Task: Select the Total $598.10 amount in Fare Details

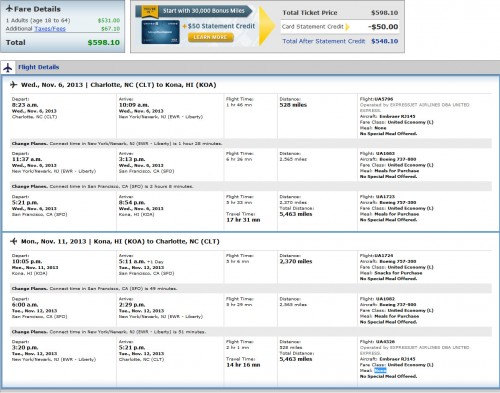Action: [103, 43]
